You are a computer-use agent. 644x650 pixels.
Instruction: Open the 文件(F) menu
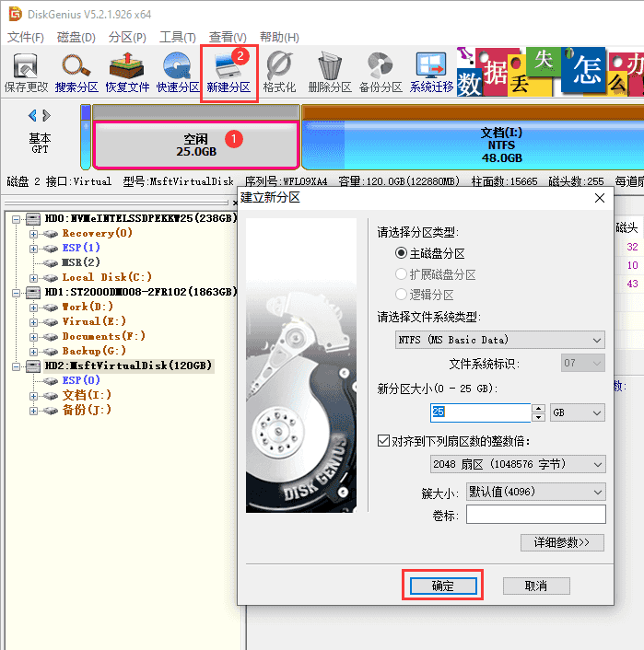coord(25,38)
